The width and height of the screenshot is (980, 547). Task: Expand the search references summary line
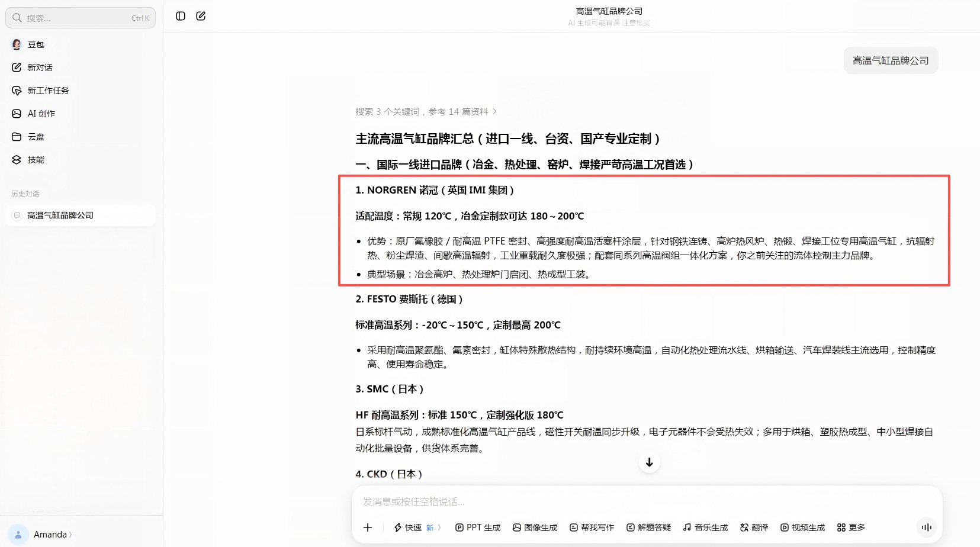[426, 111]
